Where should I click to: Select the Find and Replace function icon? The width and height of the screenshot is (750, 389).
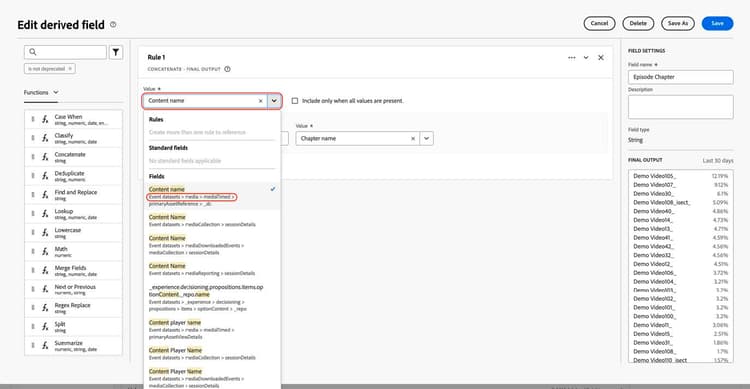45,195
